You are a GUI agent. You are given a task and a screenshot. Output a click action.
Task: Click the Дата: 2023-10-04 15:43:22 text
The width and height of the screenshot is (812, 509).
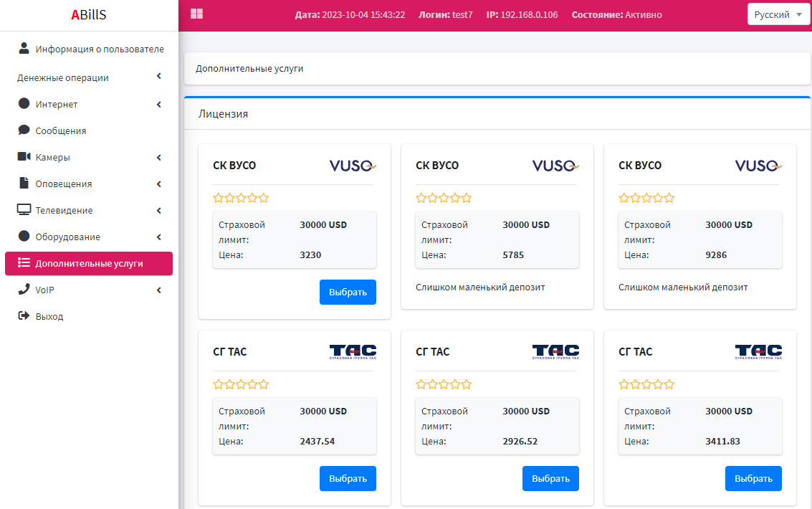[x=350, y=14]
